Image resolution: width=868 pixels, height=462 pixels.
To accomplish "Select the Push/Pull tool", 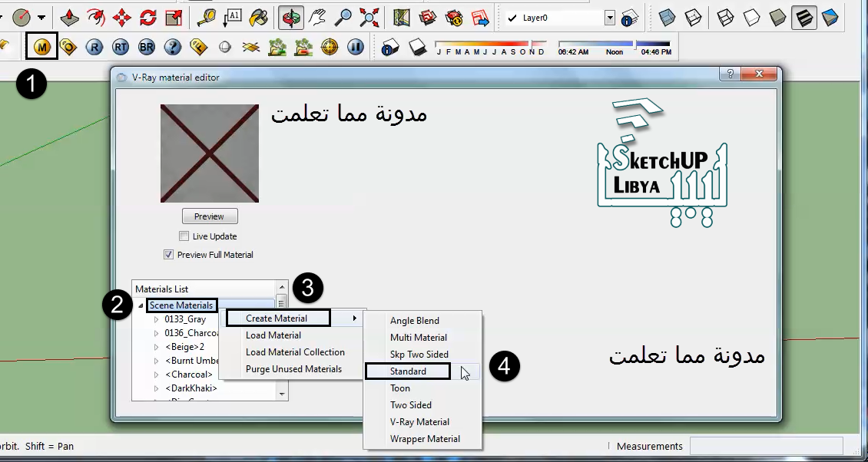I will 69,18.
